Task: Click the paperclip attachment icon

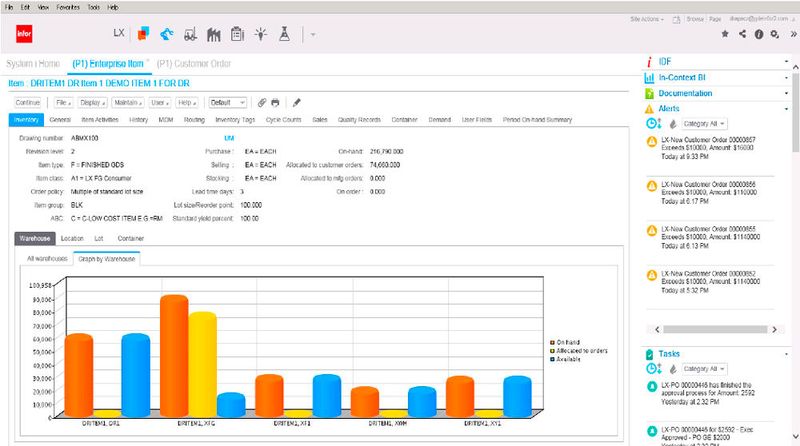Action: point(261,102)
